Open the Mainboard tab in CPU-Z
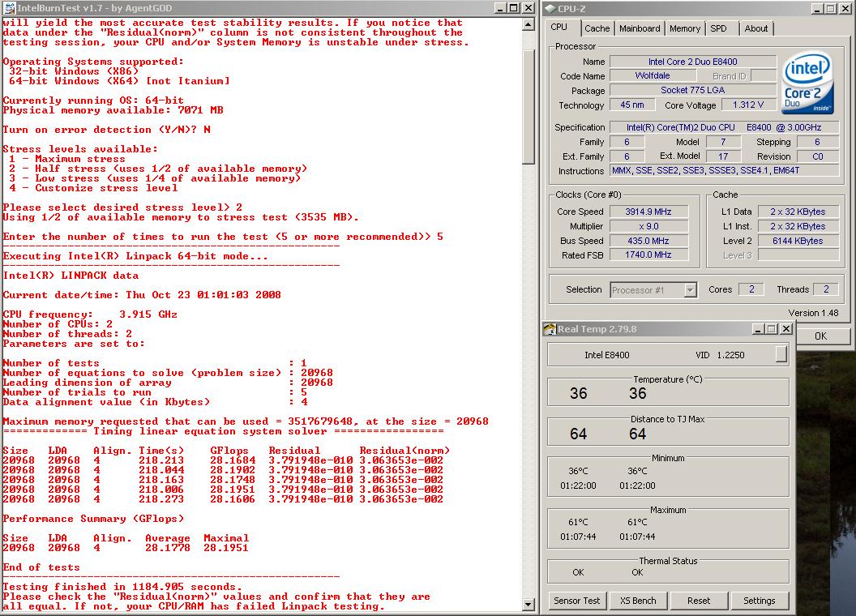The width and height of the screenshot is (856, 616). (x=640, y=28)
